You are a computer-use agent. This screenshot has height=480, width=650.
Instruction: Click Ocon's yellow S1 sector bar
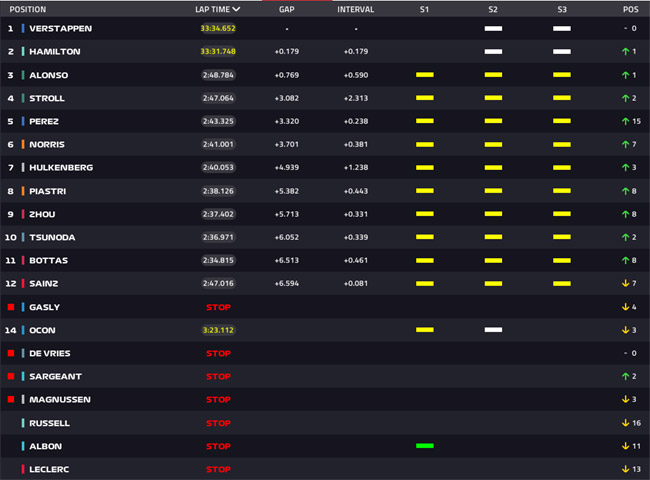[x=424, y=330]
